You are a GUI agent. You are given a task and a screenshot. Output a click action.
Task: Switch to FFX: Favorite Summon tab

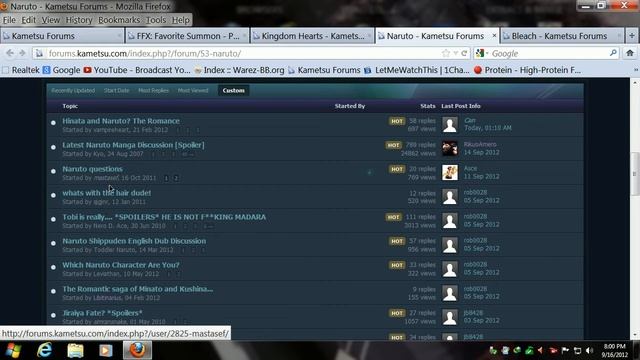point(187,36)
